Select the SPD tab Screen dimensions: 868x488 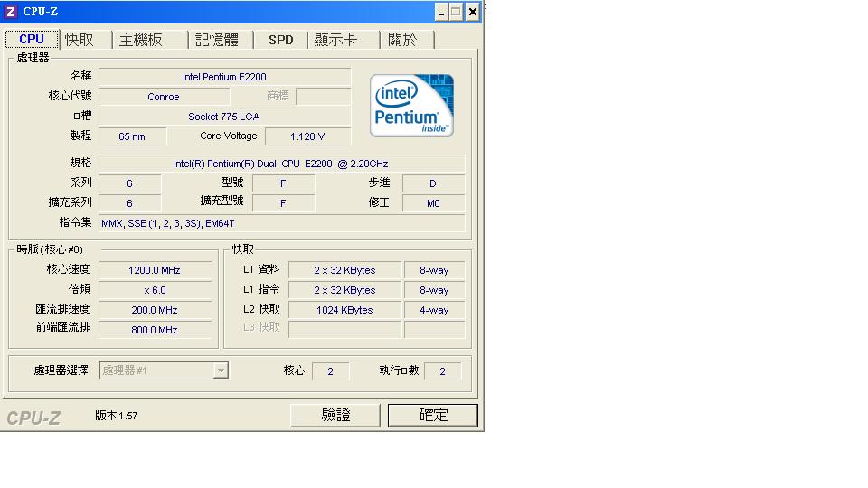[x=280, y=40]
